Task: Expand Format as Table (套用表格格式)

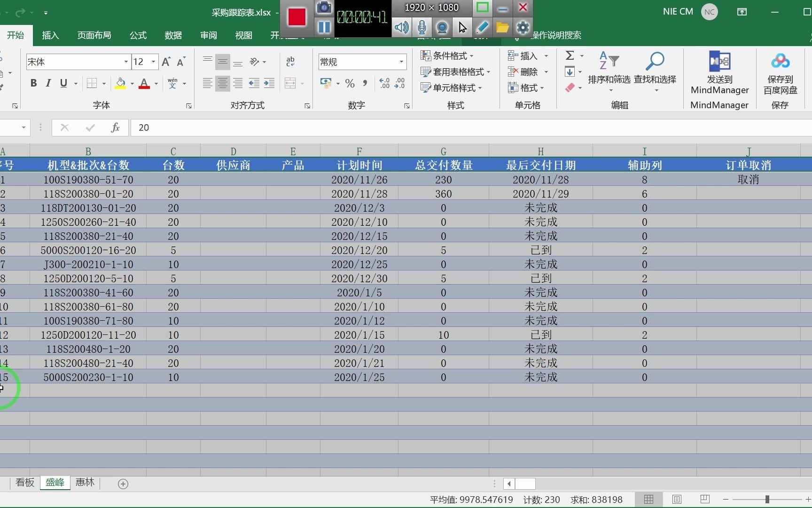Action: [x=455, y=71]
